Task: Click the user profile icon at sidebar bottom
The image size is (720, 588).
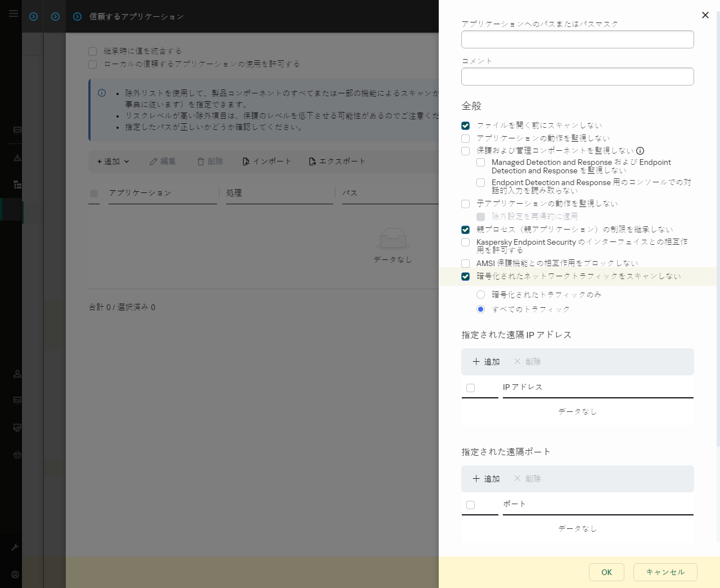Action: coord(16,574)
